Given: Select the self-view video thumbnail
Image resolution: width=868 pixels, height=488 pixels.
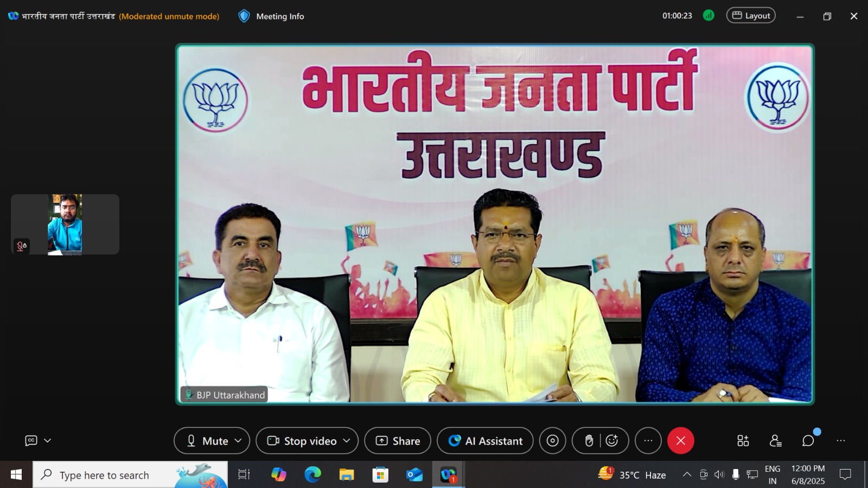Looking at the screenshot, I should (x=65, y=224).
